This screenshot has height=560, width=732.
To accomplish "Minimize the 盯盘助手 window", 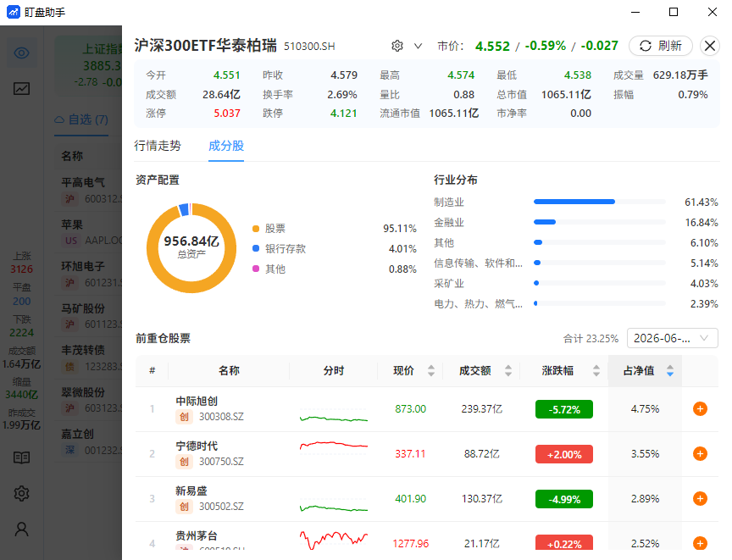I will tap(635, 12).
